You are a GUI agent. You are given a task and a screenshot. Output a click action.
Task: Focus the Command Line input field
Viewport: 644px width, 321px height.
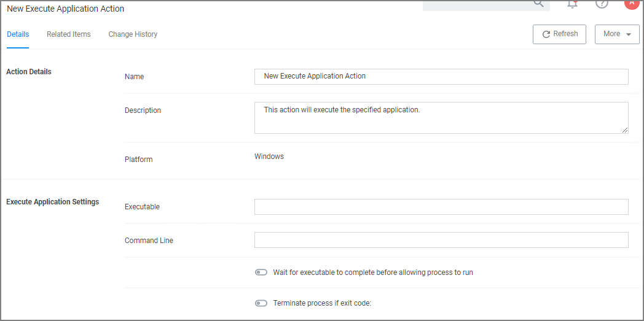(x=441, y=240)
